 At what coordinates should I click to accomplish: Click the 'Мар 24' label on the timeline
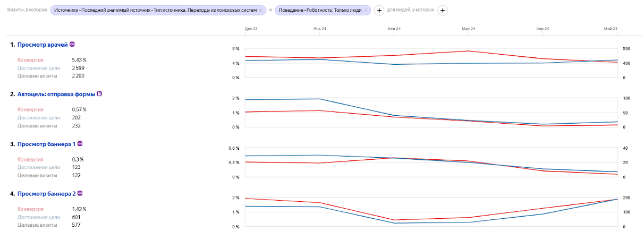point(468,28)
